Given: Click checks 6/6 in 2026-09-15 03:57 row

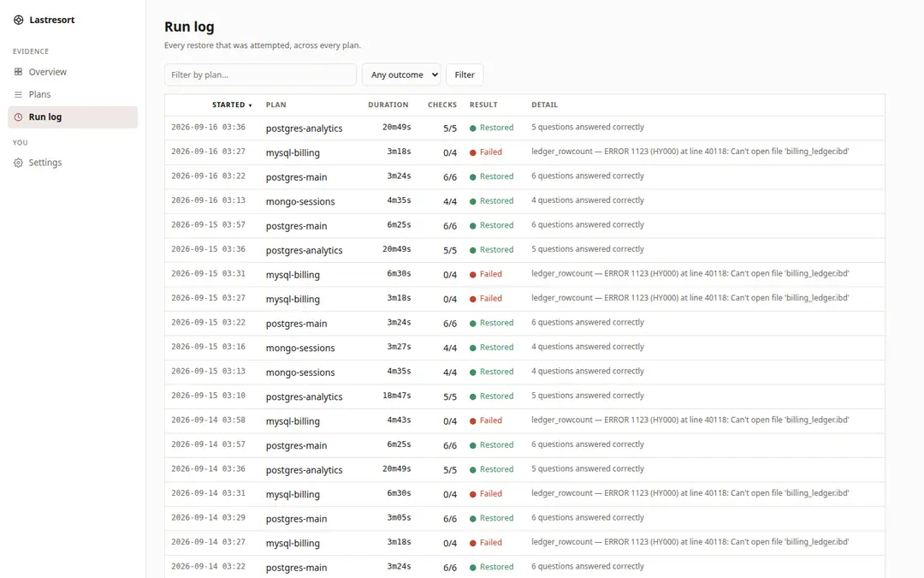Looking at the screenshot, I should [450, 226].
